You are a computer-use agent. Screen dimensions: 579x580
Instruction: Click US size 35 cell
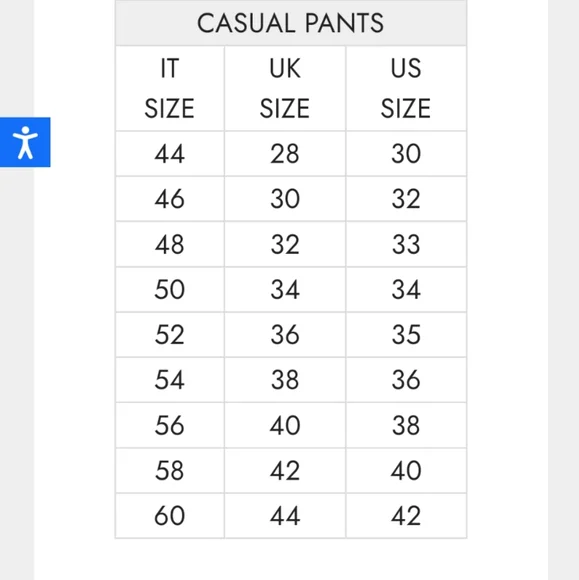coord(406,335)
